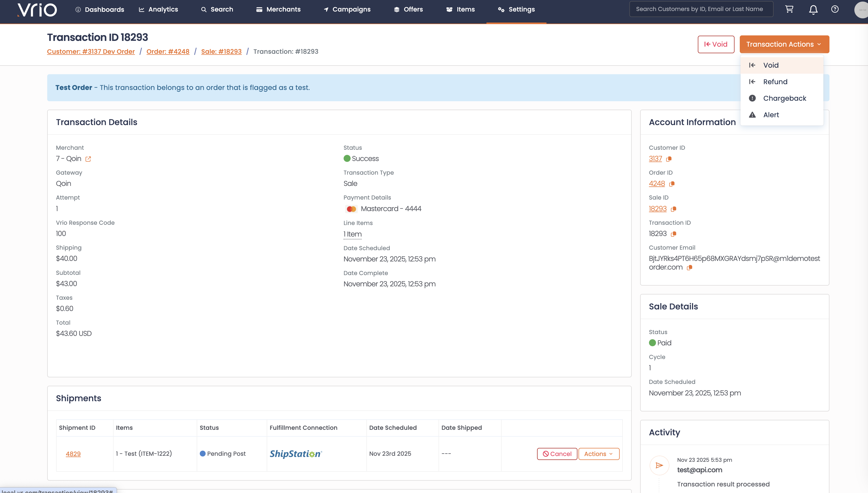Expand the 1 Item line items
The image size is (868, 493).
(x=352, y=234)
